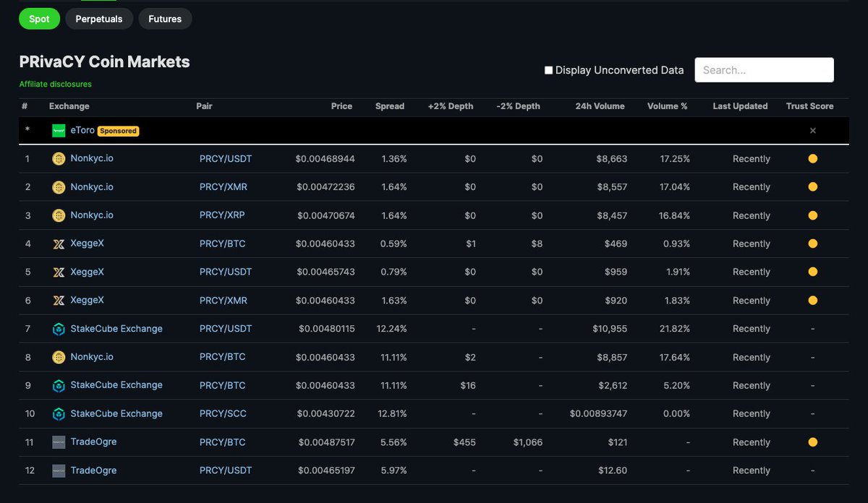868x503 pixels.
Task: Sort by the +2% Depth column header
Action: tap(451, 106)
